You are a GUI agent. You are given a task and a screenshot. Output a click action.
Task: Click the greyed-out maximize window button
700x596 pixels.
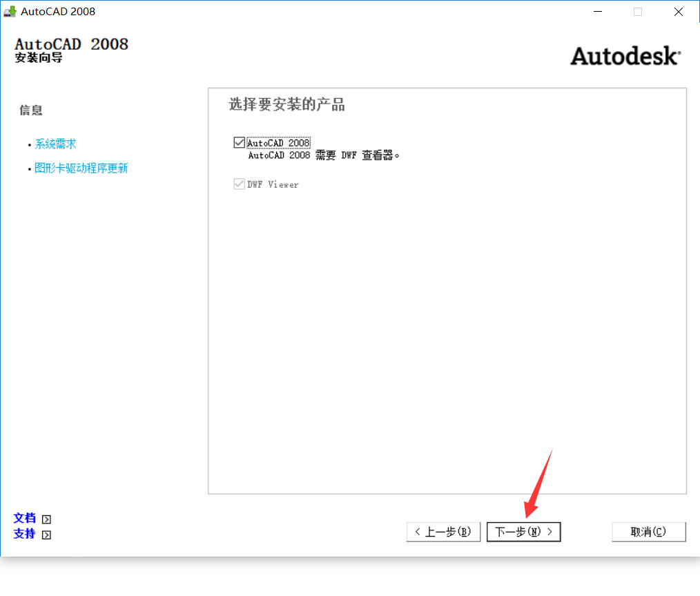point(638,11)
